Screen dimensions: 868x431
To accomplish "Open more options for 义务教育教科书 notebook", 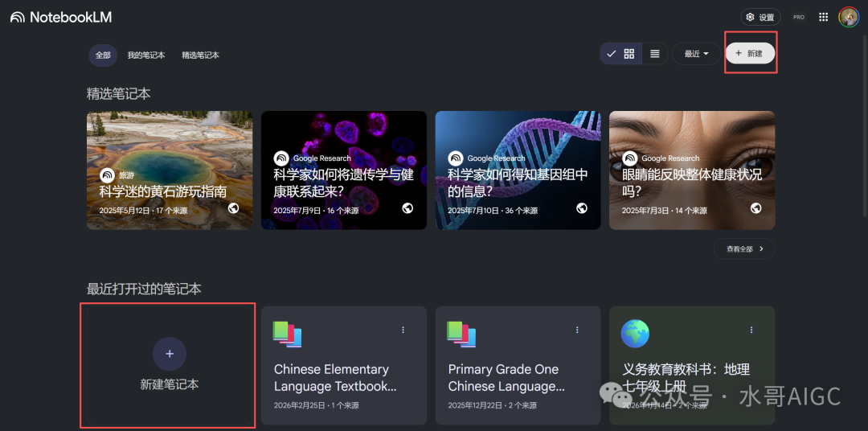I will 751,330.
